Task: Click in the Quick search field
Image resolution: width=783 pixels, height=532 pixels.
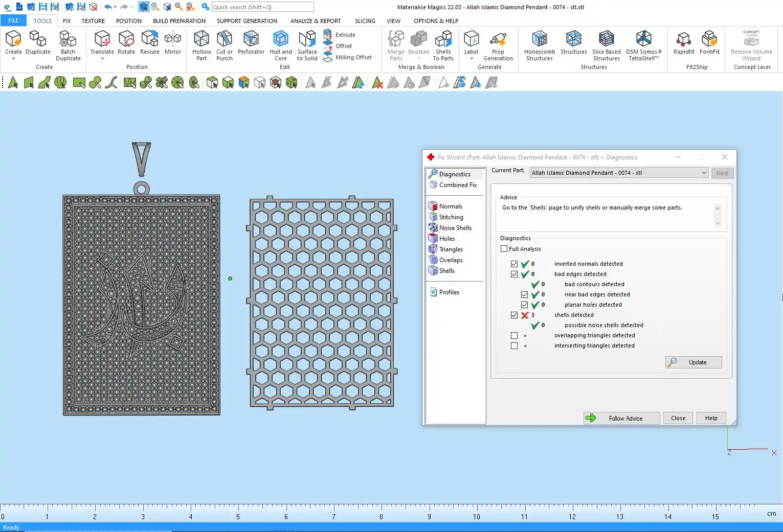Action: 262,7
